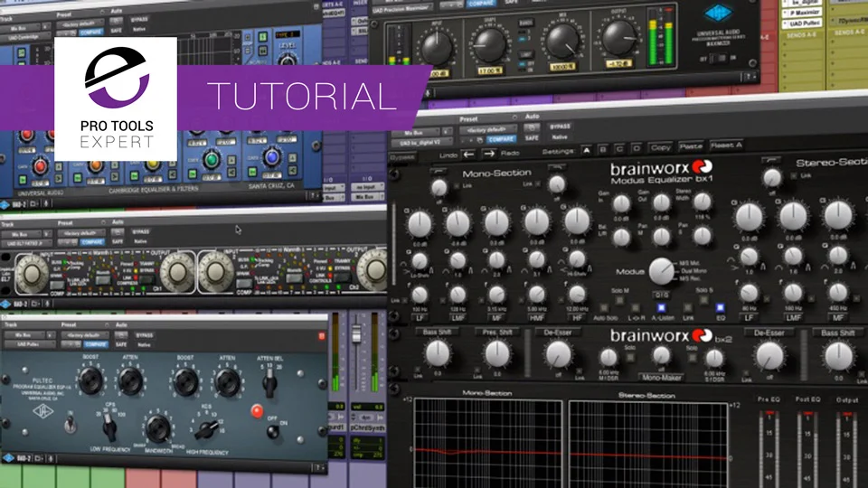
Task: Open factory default preset dropdown in Pultec window
Action: pyautogui.click(x=83, y=335)
